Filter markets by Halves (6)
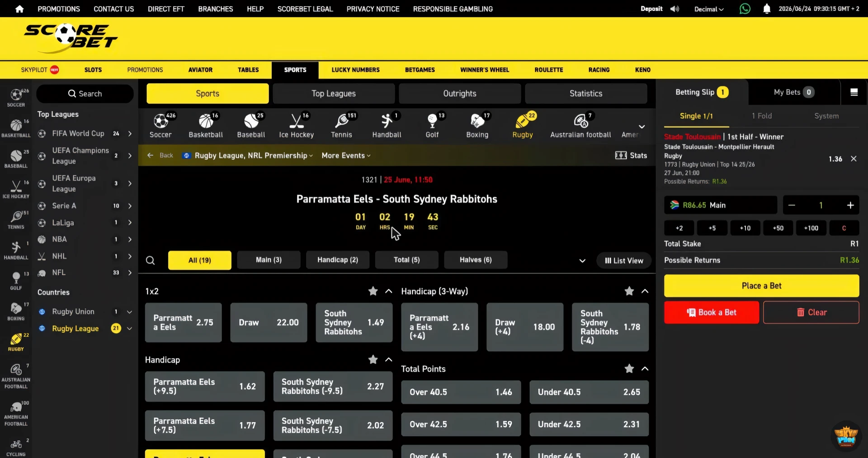 (x=476, y=260)
